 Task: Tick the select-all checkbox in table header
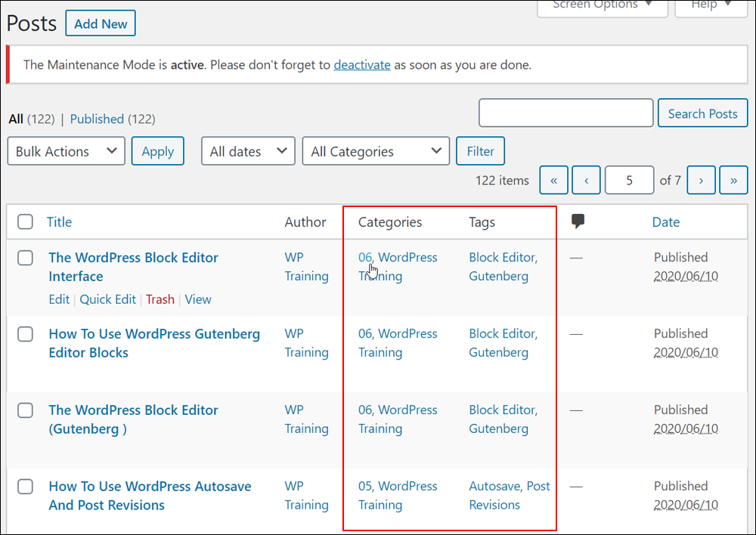(x=25, y=221)
